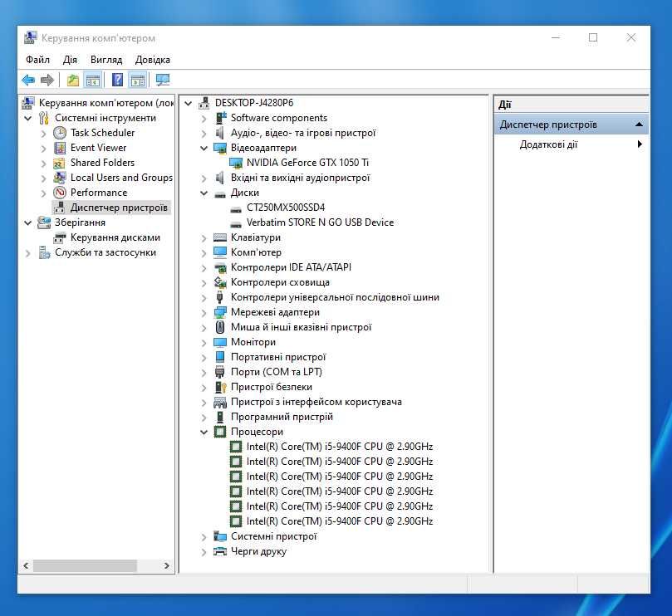Screen dimensions: 672x616
Task: Click the Verbatim STORE N GO drive icon
Action: point(236,223)
